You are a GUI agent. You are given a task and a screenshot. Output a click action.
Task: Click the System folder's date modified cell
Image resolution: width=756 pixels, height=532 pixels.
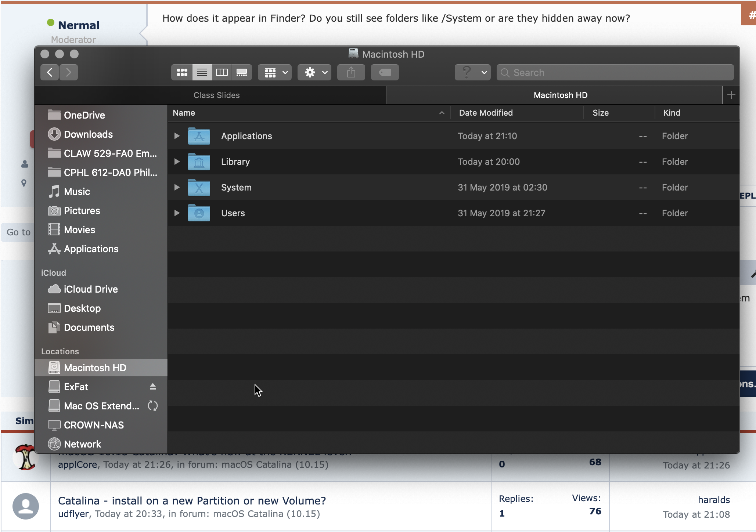pyautogui.click(x=503, y=187)
